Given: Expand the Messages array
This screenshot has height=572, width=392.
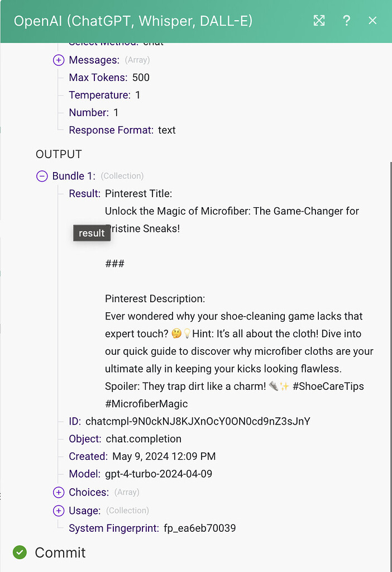Looking at the screenshot, I should coord(59,60).
